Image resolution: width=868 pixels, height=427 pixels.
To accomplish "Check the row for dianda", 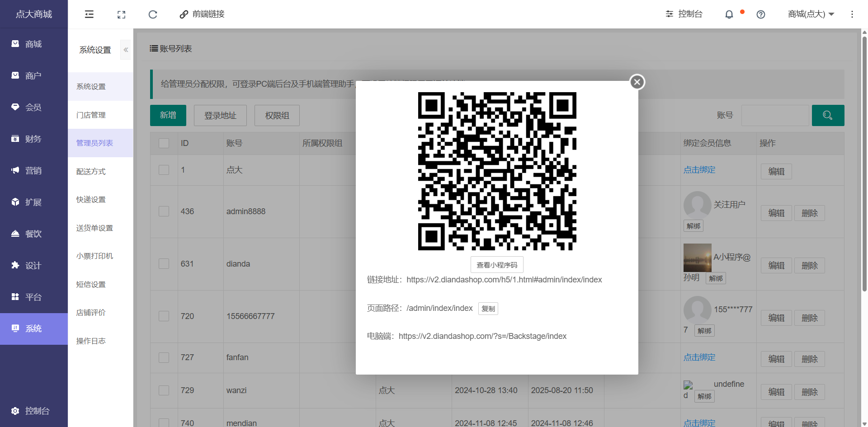I will click(x=164, y=264).
